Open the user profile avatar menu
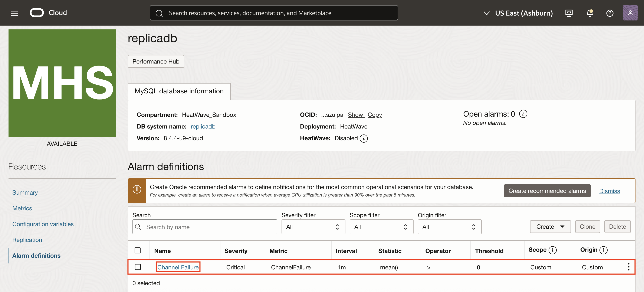The width and height of the screenshot is (644, 292). [630, 13]
